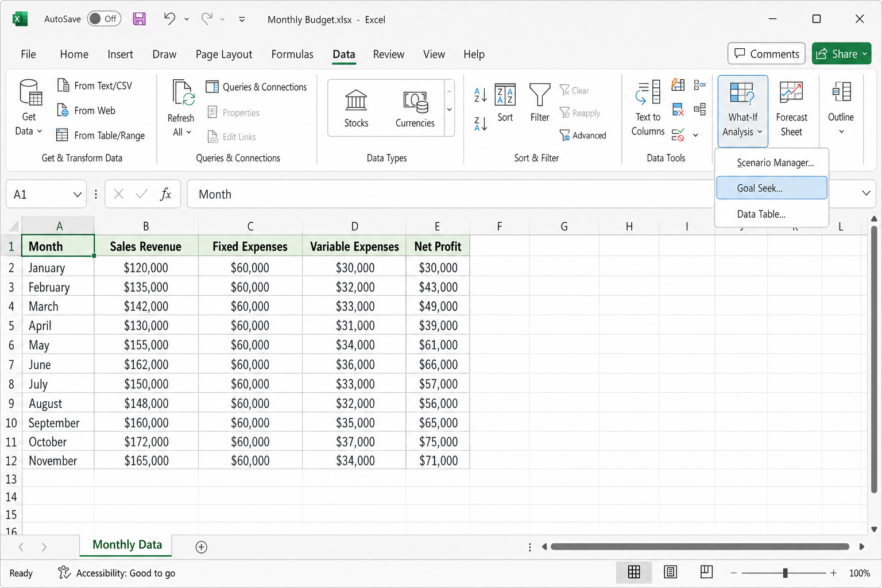Open Queries & Connections pane
882x588 pixels.
[256, 87]
